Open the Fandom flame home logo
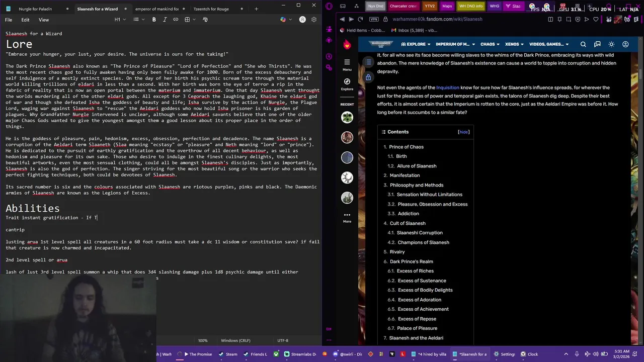Viewport: 644px width, 362px height. (x=347, y=44)
